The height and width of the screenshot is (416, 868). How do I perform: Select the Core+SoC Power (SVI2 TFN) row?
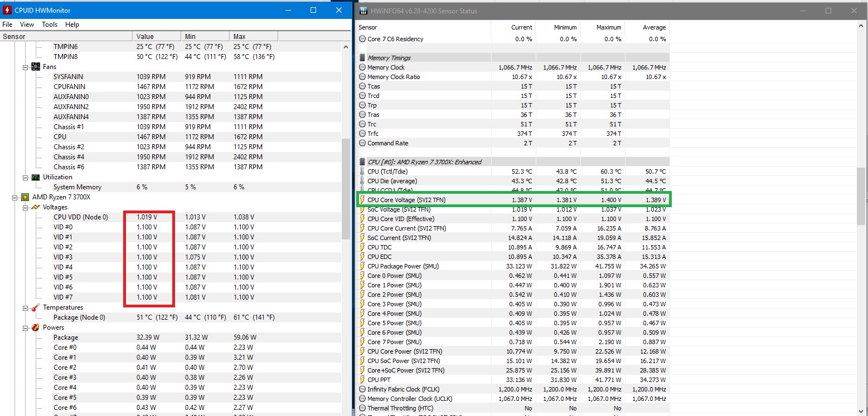(x=513, y=370)
